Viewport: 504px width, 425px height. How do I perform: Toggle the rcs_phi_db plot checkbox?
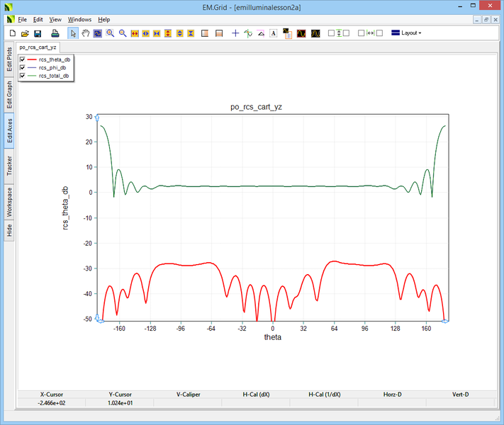click(23, 67)
